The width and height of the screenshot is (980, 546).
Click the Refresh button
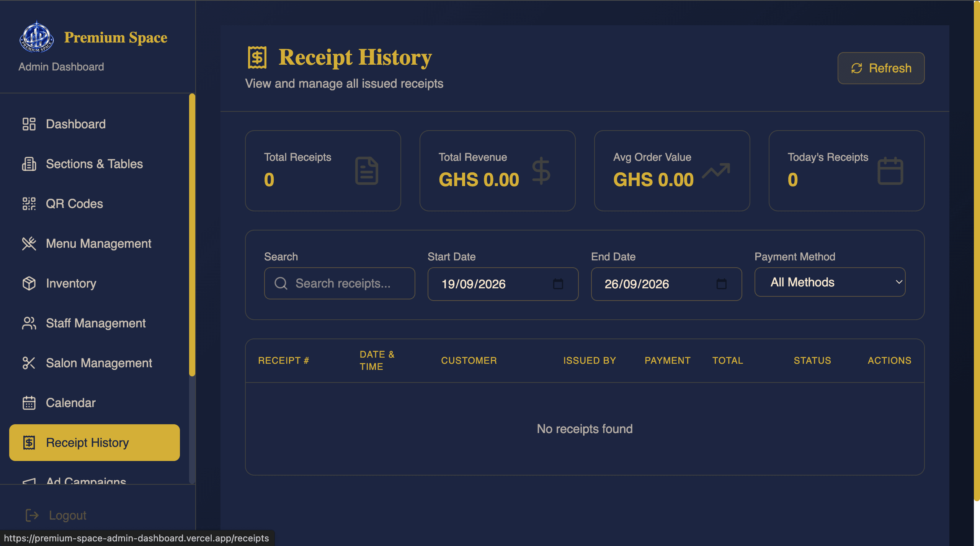881,68
